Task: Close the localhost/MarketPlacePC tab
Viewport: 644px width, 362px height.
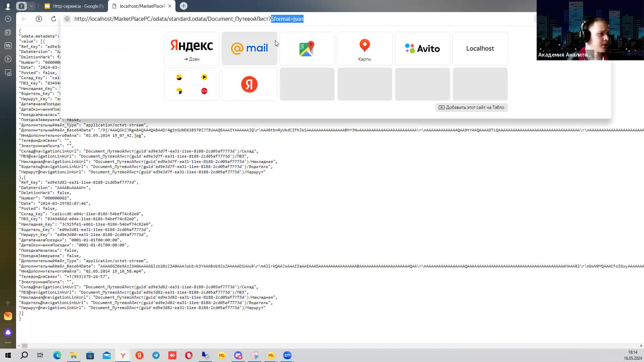Action: click(170, 6)
